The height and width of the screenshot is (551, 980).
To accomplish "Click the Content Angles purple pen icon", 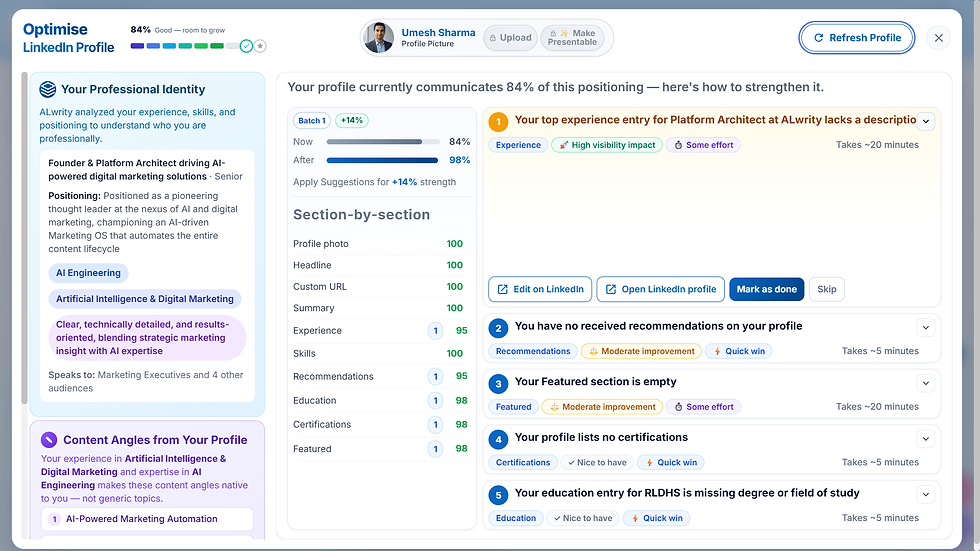I will [49, 440].
